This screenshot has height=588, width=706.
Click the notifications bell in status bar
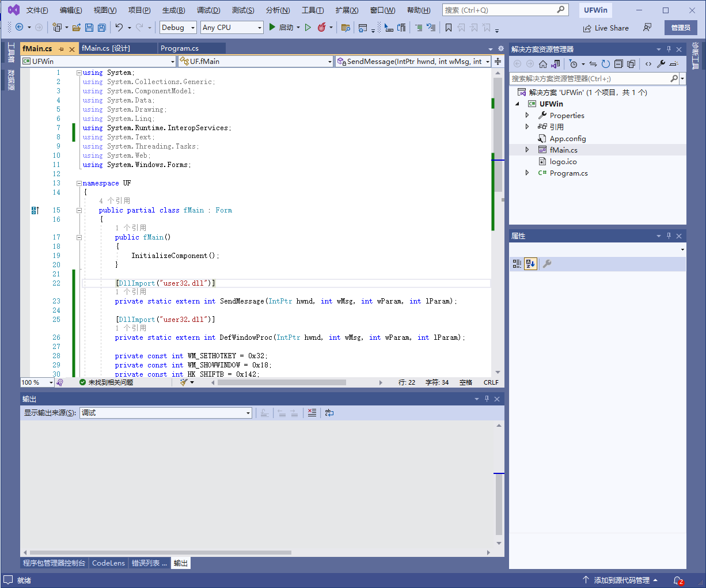pos(678,581)
